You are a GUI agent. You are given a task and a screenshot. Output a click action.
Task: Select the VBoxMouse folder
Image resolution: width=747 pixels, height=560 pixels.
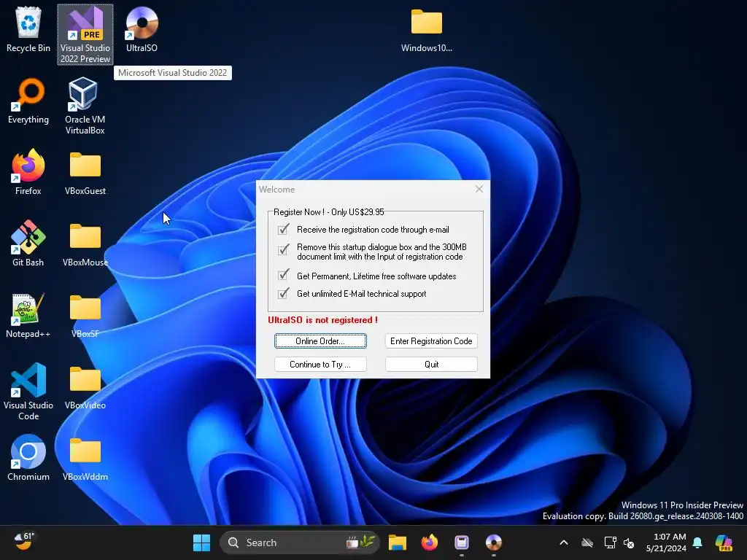point(85,244)
